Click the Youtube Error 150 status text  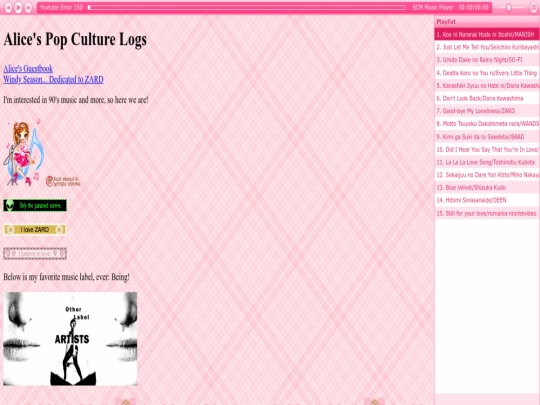point(61,8)
